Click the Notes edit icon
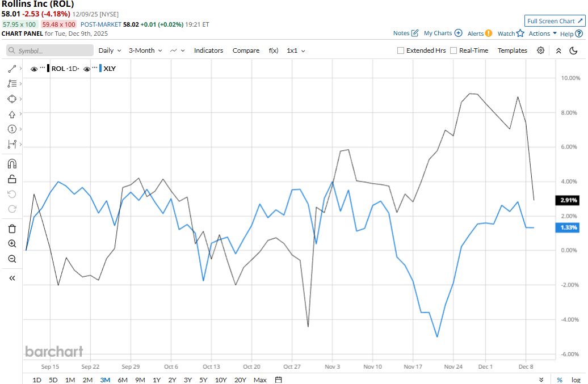 pyautogui.click(x=415, y=33)
